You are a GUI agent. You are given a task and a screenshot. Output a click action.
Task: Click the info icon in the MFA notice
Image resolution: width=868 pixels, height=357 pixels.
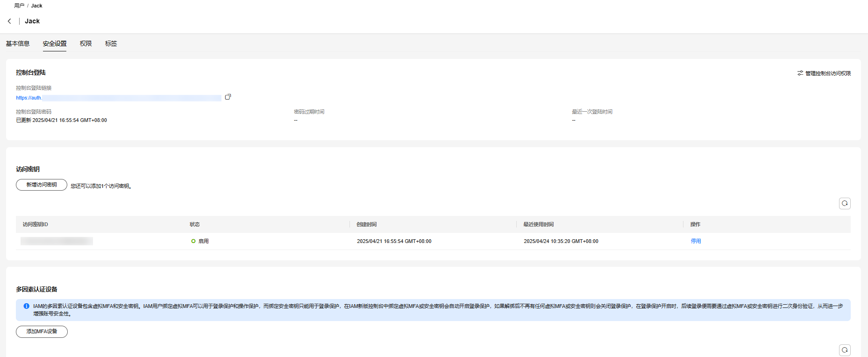[x=26, y=306]
